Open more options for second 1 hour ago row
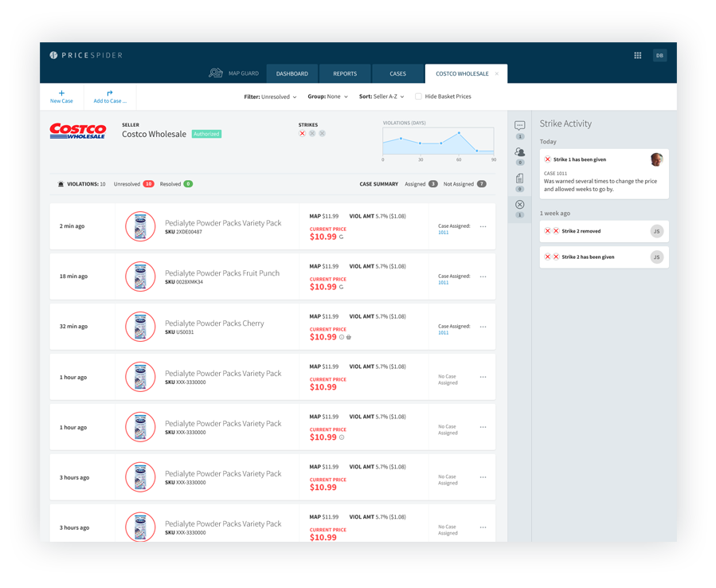Screen dimensions: 716x588 [x=483, y=427]
